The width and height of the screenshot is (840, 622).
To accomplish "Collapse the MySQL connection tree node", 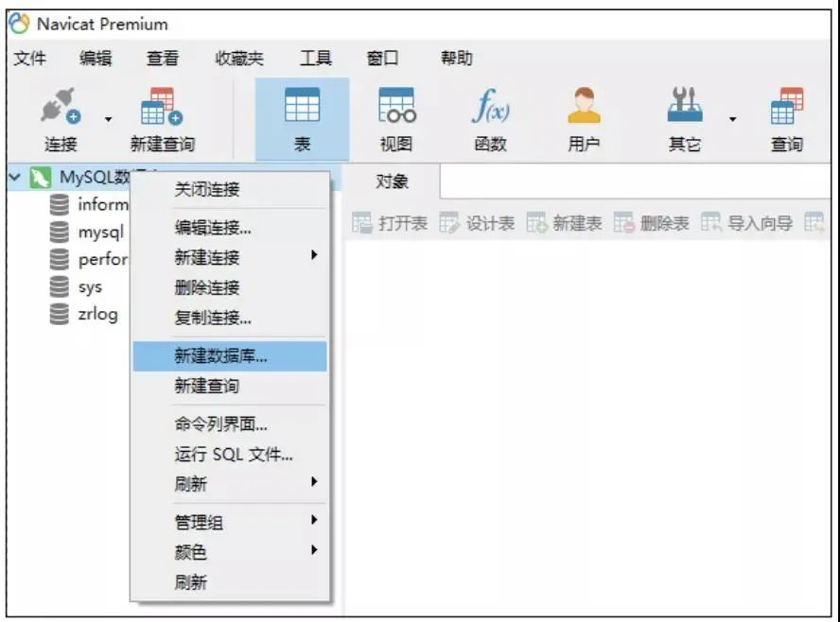I will point(15,177).
